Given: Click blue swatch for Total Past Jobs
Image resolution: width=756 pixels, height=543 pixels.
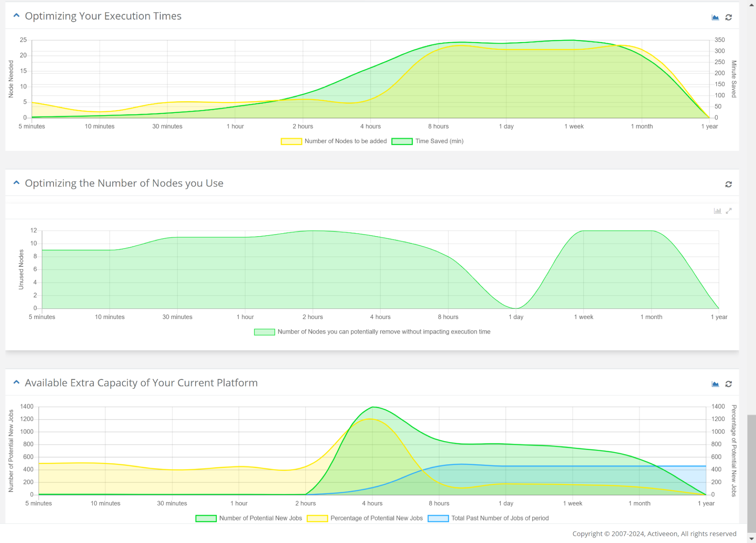Looking at the screenshot, I should coord(438,518).
